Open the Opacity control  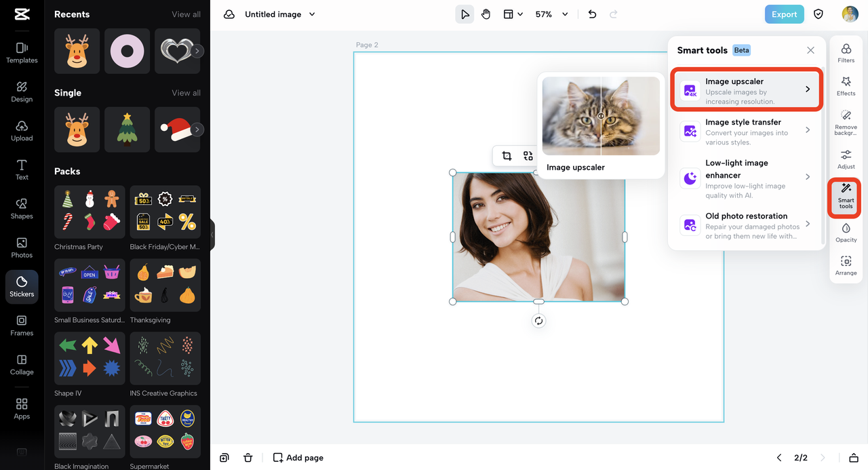[x=846, y=233]
